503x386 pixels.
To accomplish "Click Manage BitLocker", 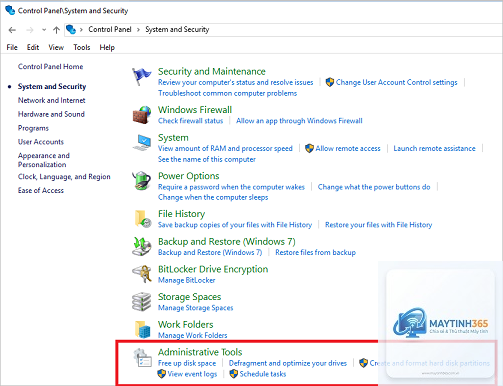I will (x=186, y=280).
